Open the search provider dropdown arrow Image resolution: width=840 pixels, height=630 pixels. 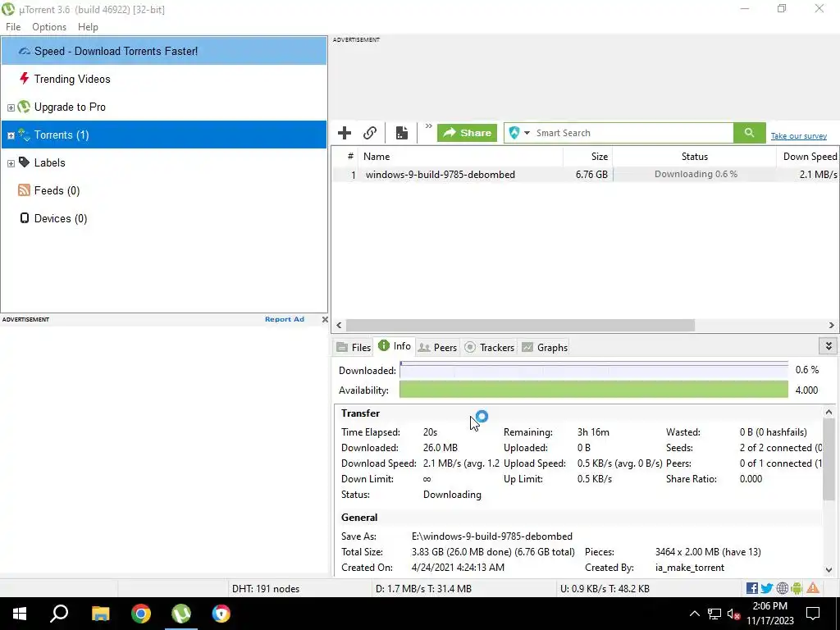(527, 133)
